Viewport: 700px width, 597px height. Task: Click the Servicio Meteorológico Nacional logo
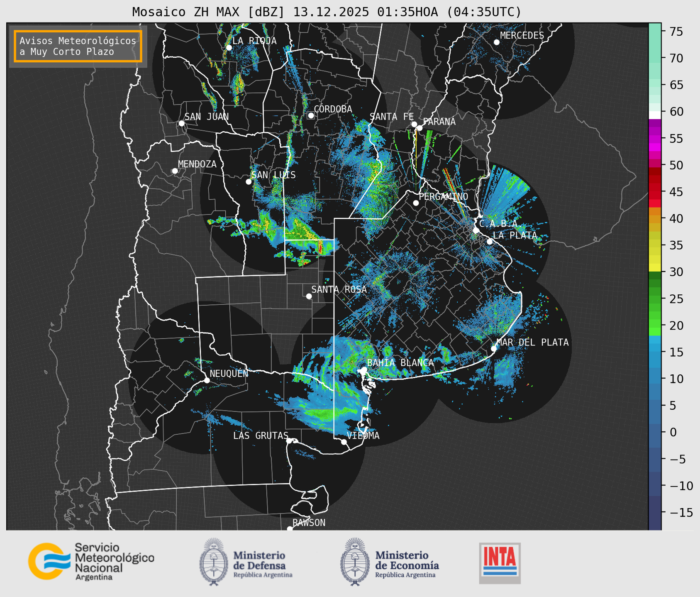(x=91, y=561)
